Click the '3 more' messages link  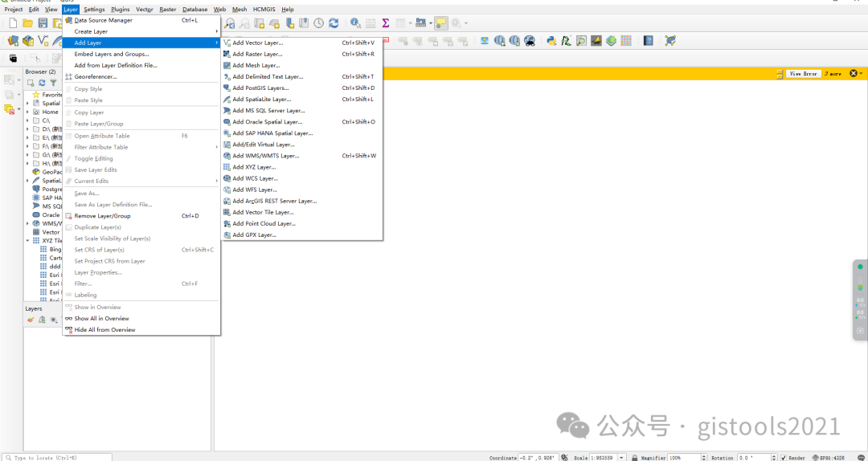coord(833,74)
